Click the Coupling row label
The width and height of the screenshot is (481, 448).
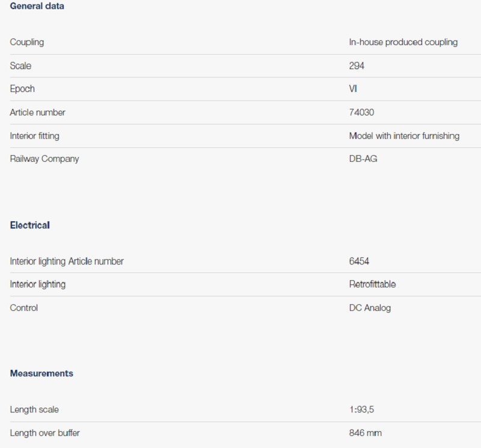[x=27, y=42]
